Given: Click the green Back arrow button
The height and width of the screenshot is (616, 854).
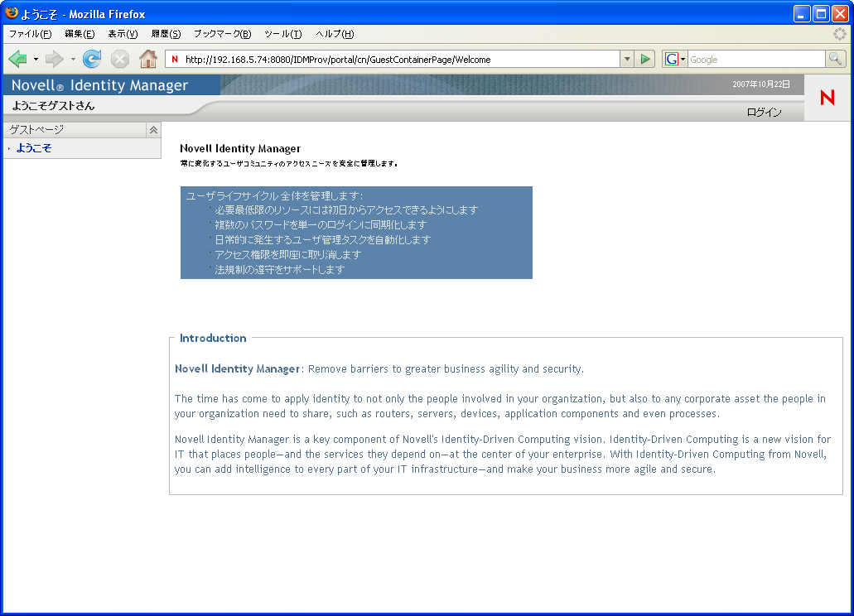Looking at the screenshot, I should point(17,59).
